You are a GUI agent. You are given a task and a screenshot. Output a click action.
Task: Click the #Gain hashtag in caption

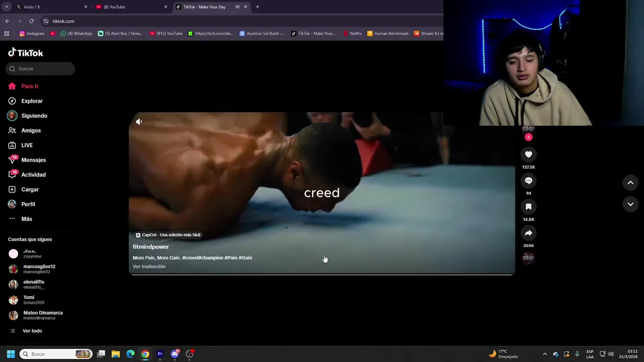point(245,258)
